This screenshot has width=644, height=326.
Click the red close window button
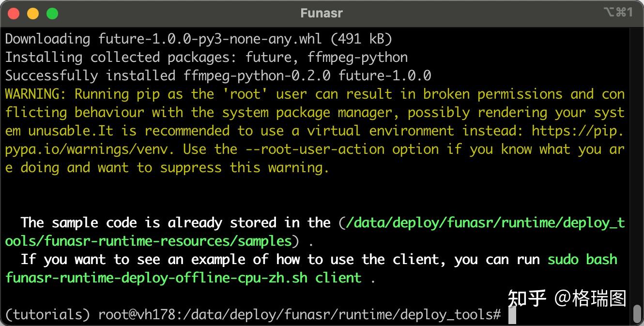click(14, 13)
